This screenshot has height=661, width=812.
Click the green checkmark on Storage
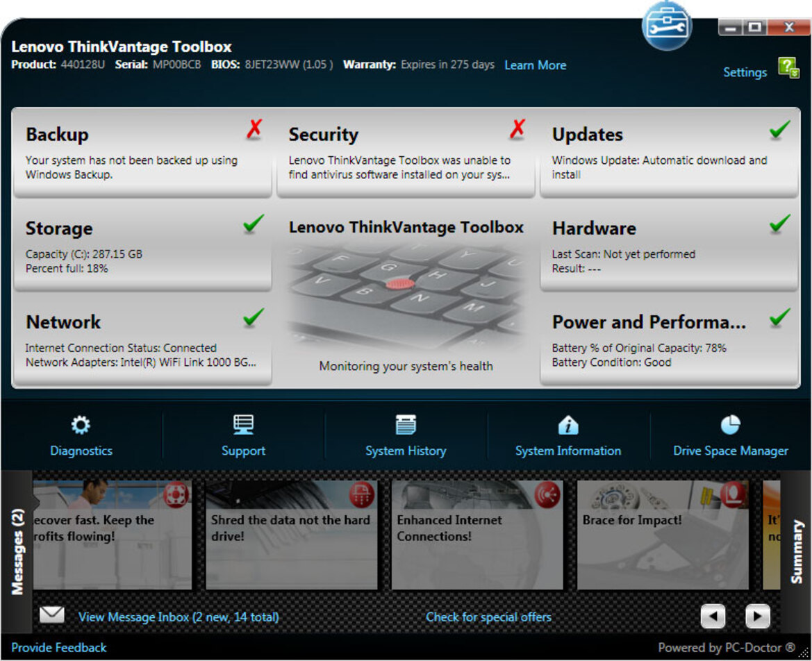(254, 224)
